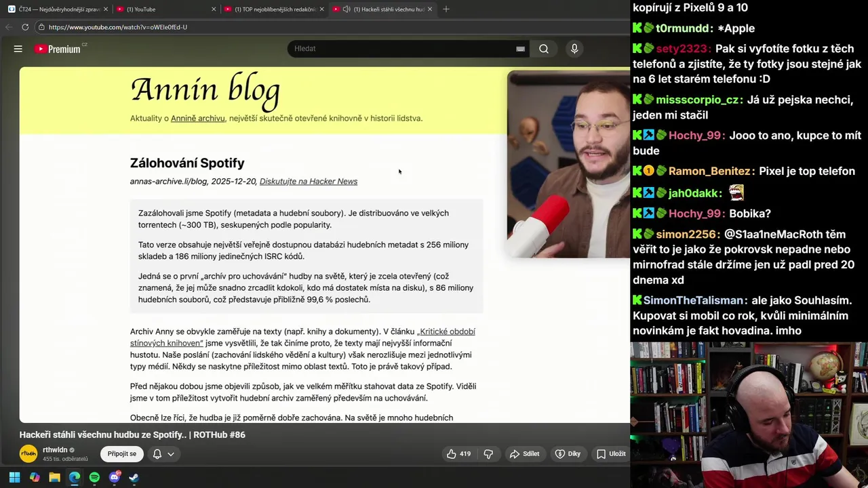The height and width of the screenshot is (488, 868).
Task: Dislike the video with thumbs down
Action: click(488, 454)
